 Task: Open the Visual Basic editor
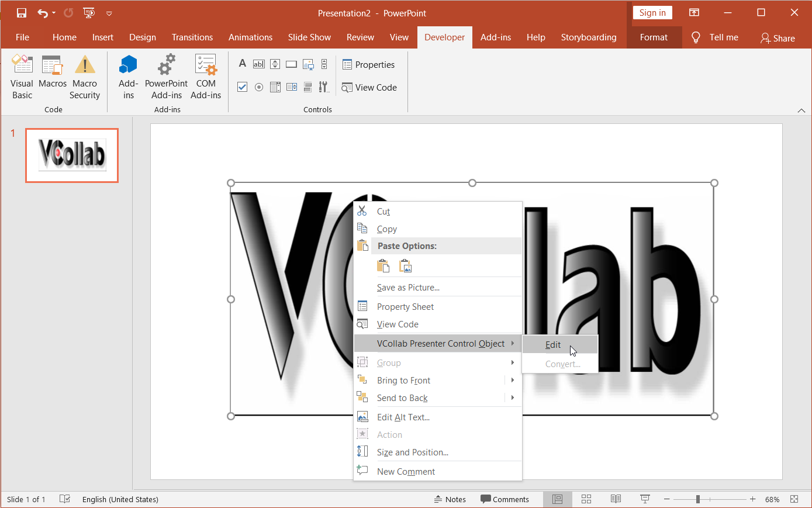(22, 77)
